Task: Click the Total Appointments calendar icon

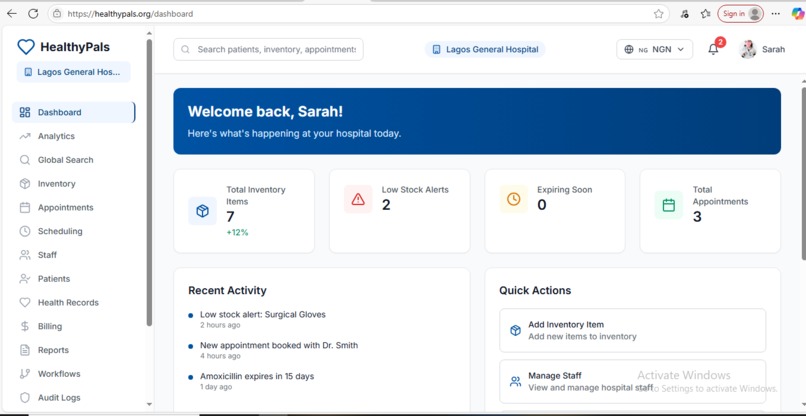Action: 669,205
